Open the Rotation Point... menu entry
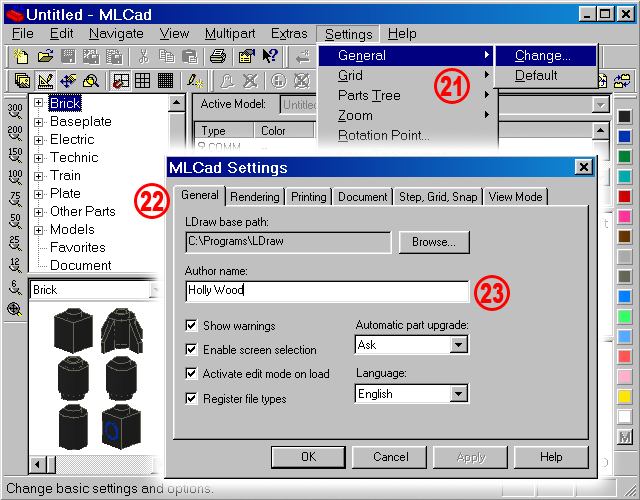This screenshot has height=500, width=640. pyautogui.click(x=408, y=136)
